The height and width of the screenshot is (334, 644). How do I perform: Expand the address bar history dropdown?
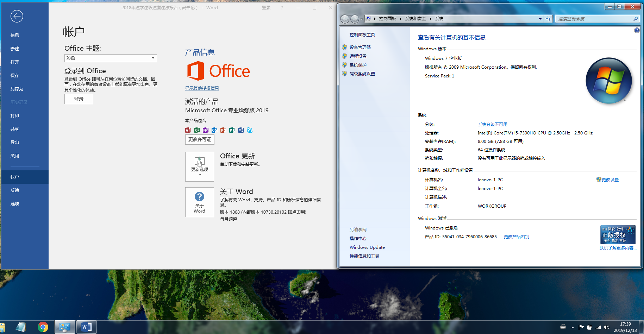click(540, 19)
